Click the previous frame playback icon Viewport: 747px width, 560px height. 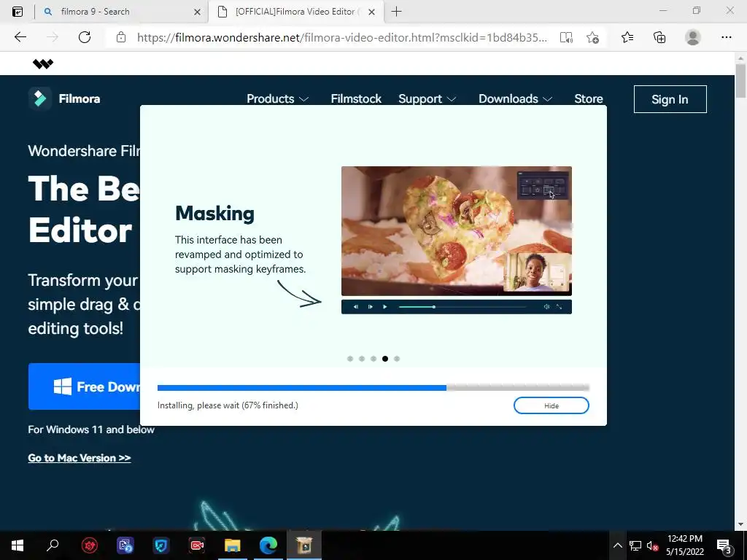click(x=356, y=307)
